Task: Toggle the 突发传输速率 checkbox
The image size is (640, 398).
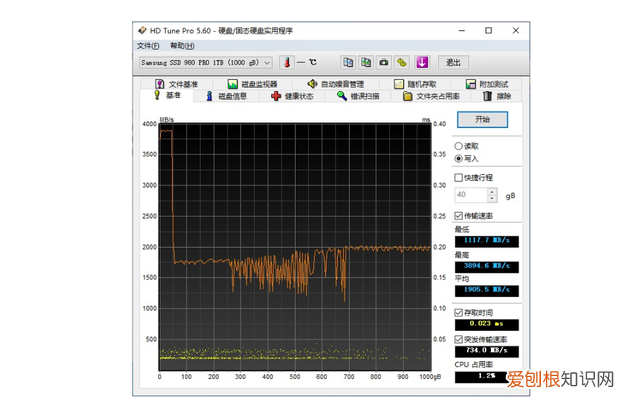Action: (458, 339)
